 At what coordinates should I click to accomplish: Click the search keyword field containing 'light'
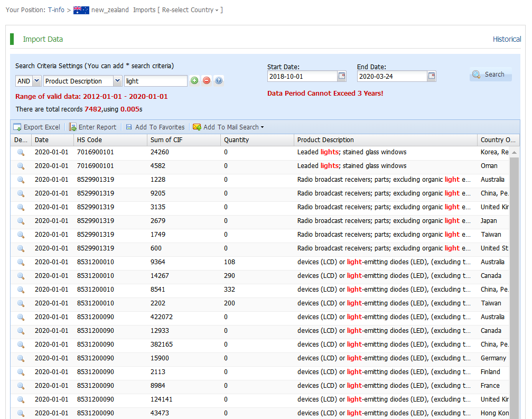[155, 81]
